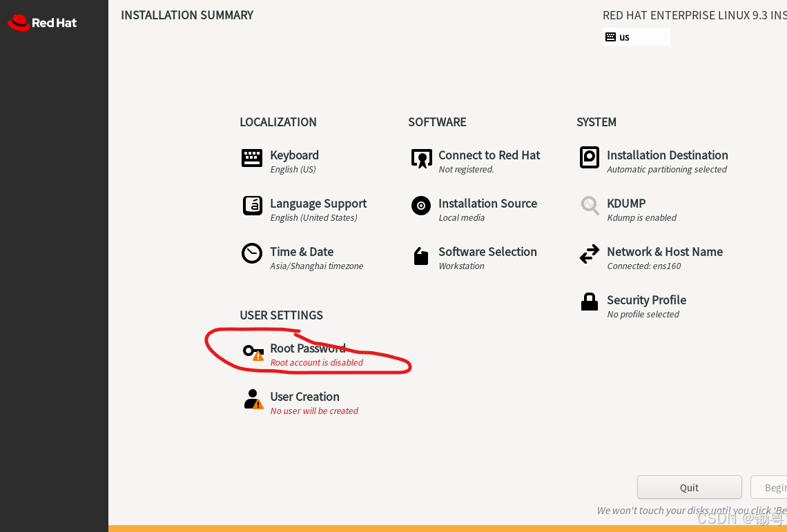Open the Security Profile lock icon
The width and height of the screenshot is (787, 532).
coord(590,302)
